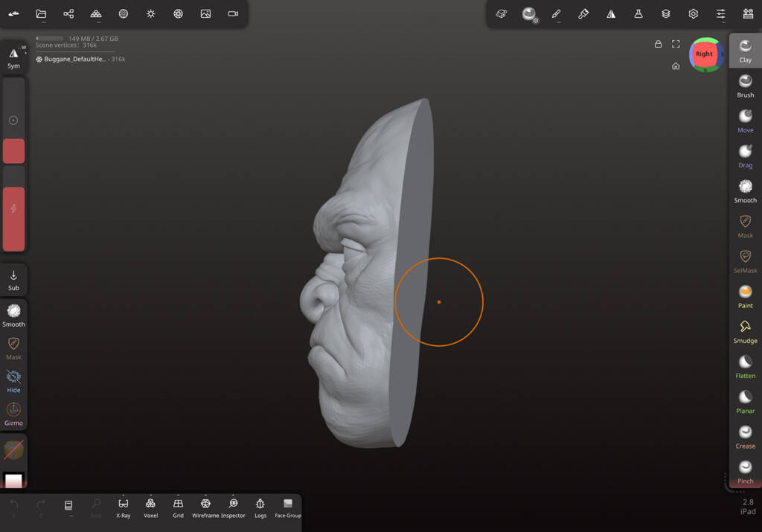Toggle Sym symmetry on the left panel
The width and height of the screenshot is (762, 532).
[13, 58]
